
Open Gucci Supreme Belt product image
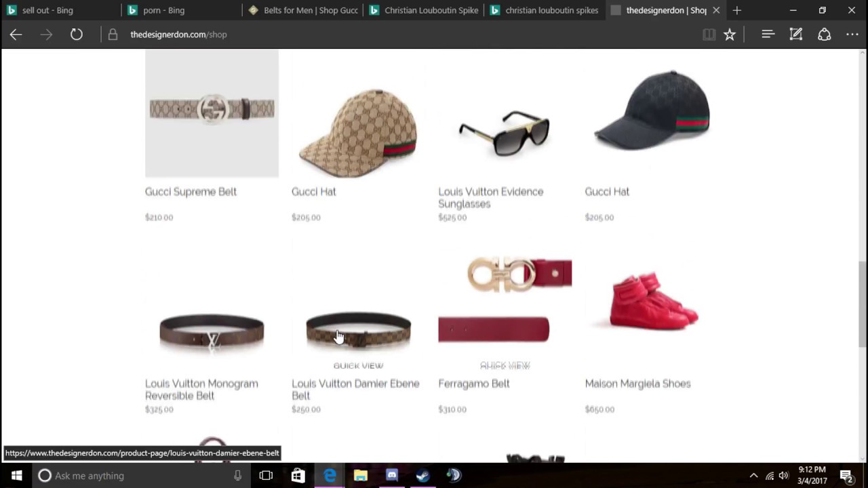(x=212, y=113)
